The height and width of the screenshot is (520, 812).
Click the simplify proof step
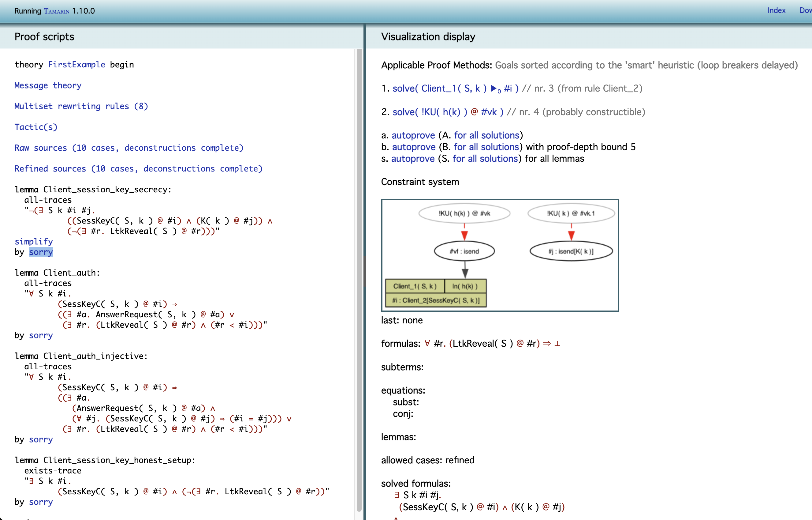(x=33, y=241)
